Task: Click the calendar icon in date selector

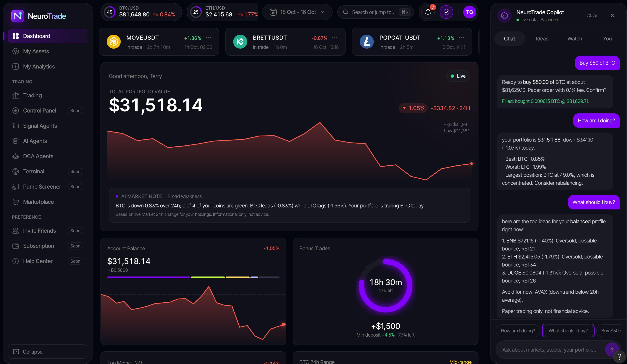Action: coord(273,12)
